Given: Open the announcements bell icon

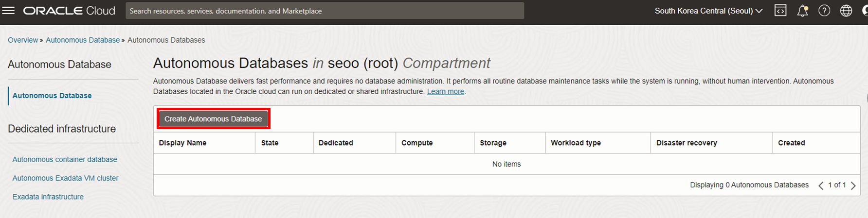Looking at the screenshot, I should [802, 11].
